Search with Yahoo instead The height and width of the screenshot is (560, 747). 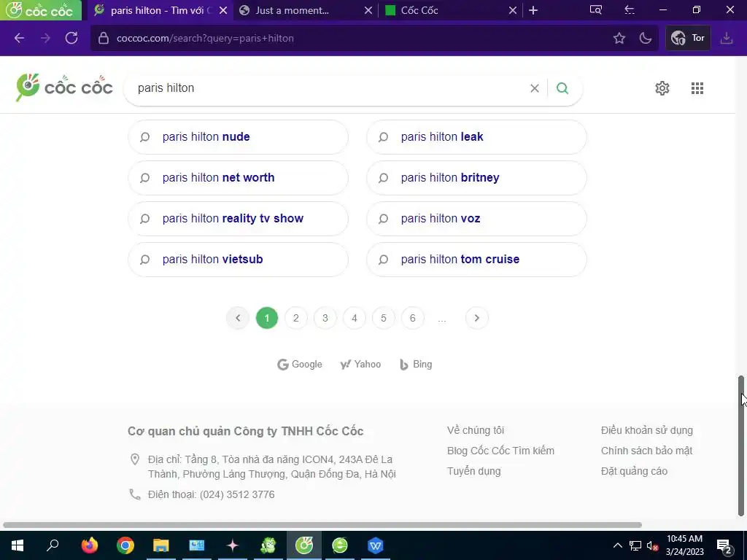click(360, 365)
